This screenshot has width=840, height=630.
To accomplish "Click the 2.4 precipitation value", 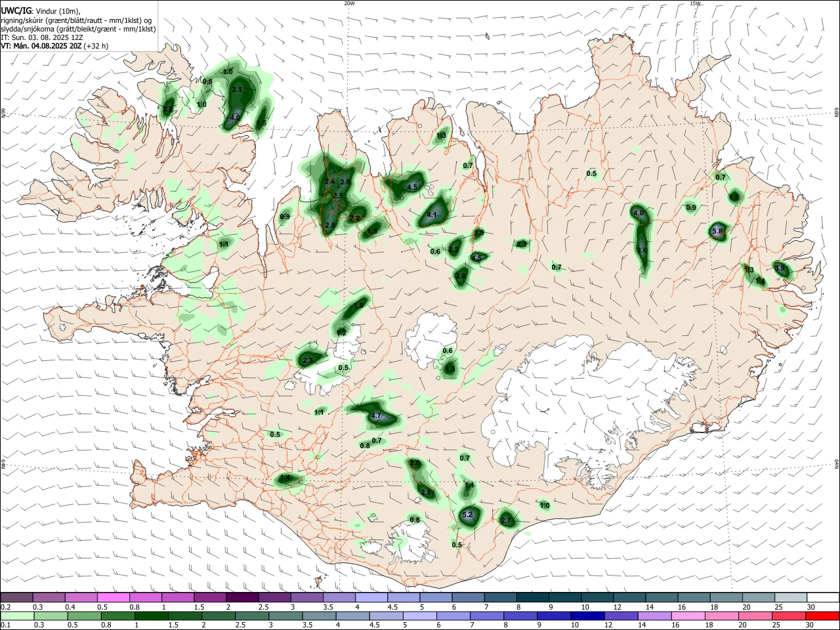I will pos(329,181).
